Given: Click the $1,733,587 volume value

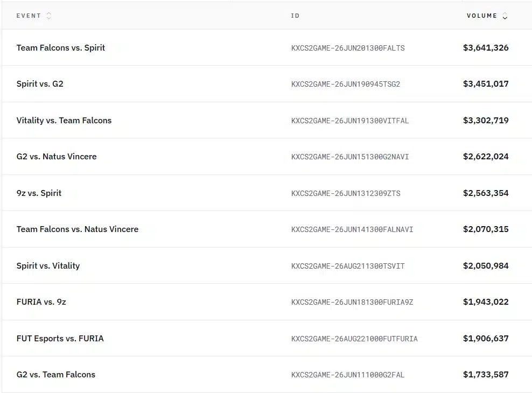Looking at the screenshot, I should tap(486, 374).
